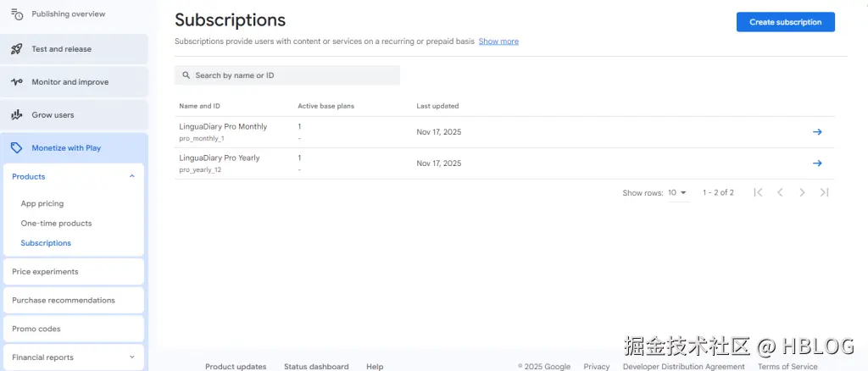The height and width of the screenshot is (371, 868).
Task: Collapse the Products section chevron
Action: (131, 176)
